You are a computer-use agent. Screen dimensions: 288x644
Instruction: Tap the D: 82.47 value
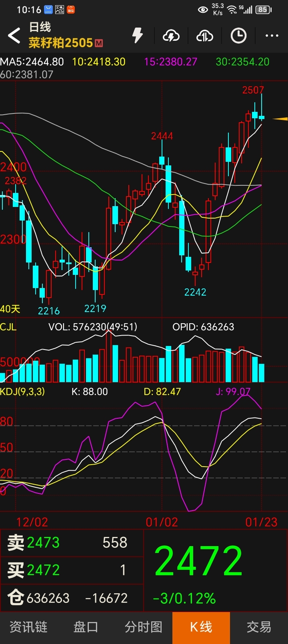(162, 392)
